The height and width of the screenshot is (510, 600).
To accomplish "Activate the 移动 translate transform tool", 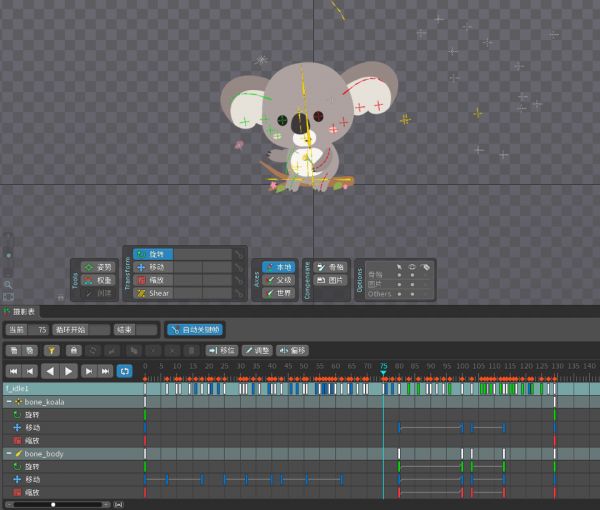I will pyautogui.click(x=153, y=267).
